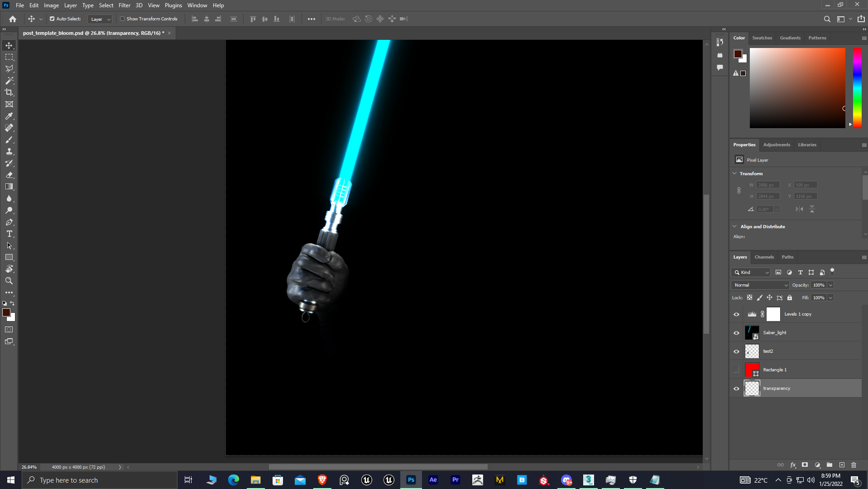Select the Frame tool
This screenshot has width=868, height=489.
point(9,104)
